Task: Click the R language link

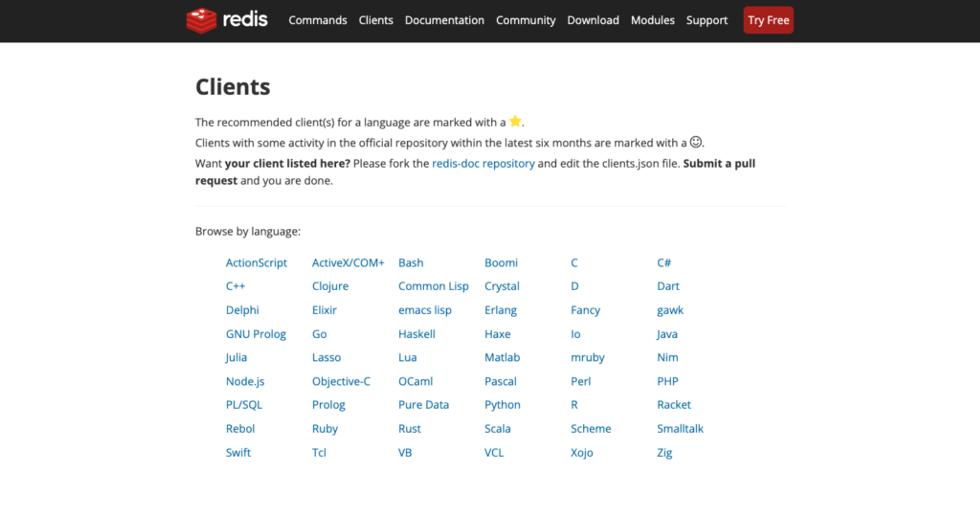Action: tap(574, 405)
